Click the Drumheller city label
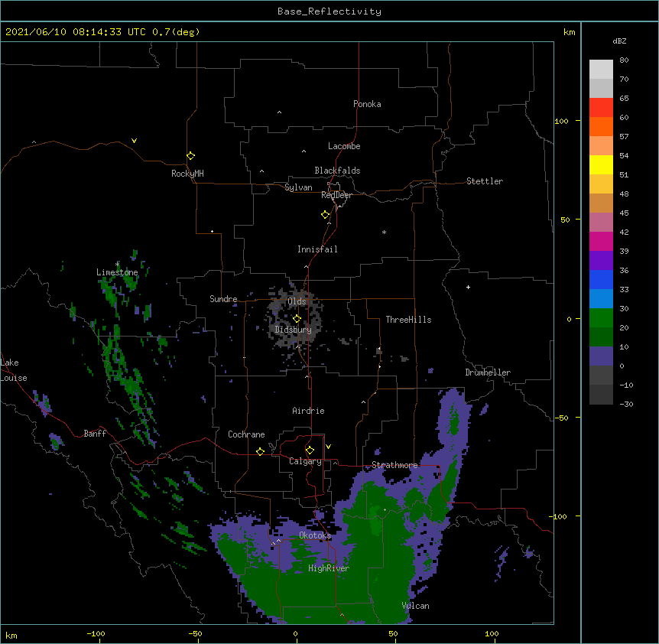 488,372
